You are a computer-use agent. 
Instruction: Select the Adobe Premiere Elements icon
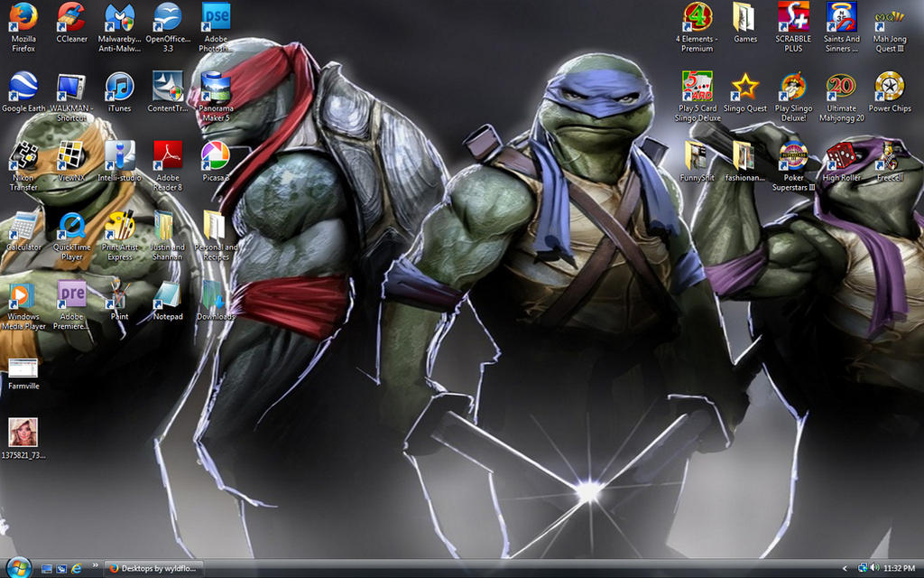click(x=71, y=295)
